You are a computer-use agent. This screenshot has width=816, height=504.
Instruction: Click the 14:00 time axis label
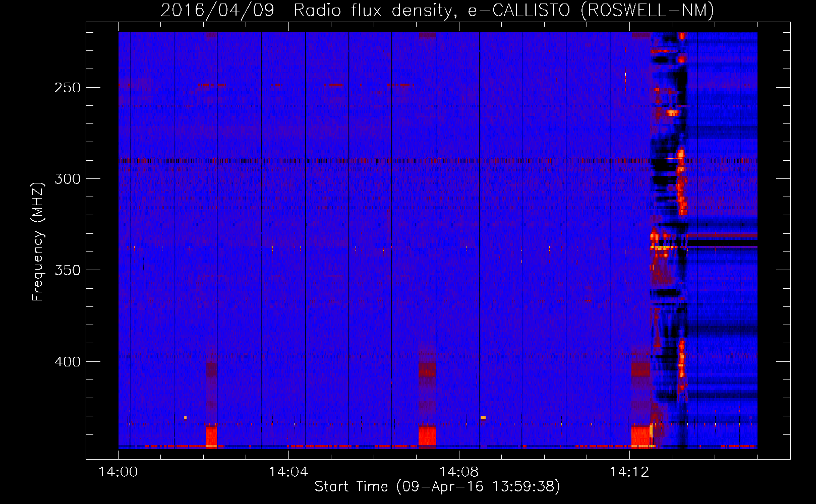coord(118,472)
